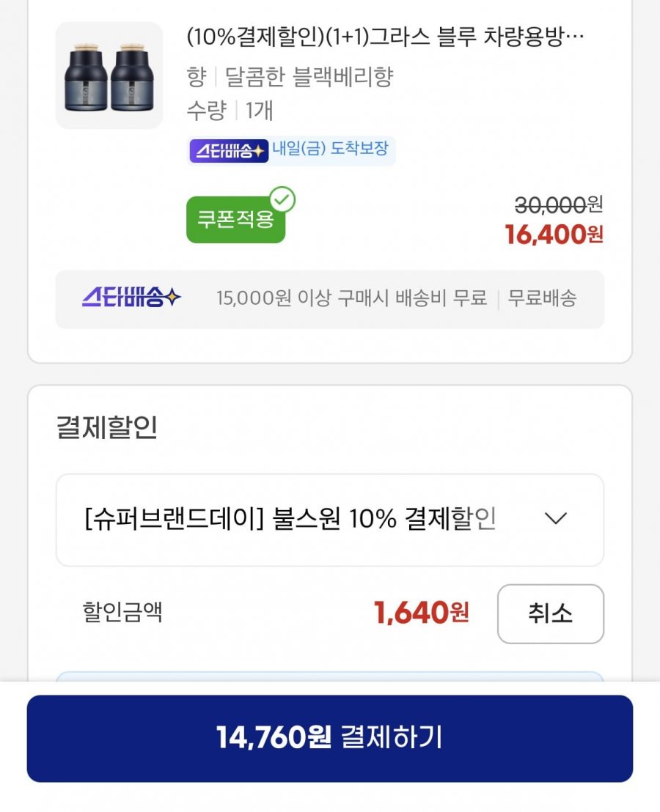
Task: Cancel the discount with the 취소 button
Action: point(550,613)
